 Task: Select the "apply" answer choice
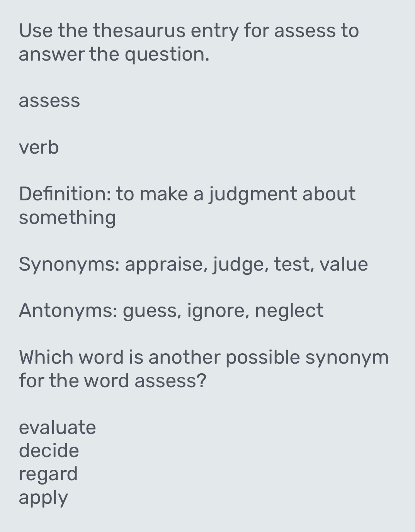click(43, 498)
